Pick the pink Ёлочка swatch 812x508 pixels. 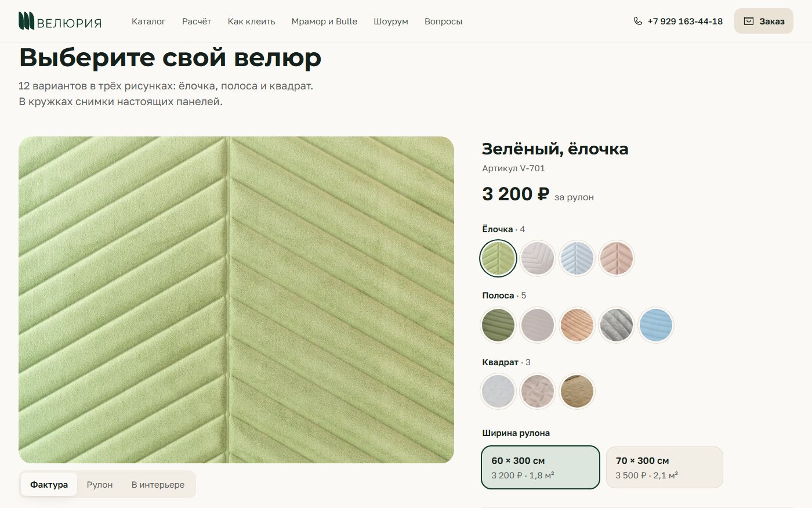(617, 258)
